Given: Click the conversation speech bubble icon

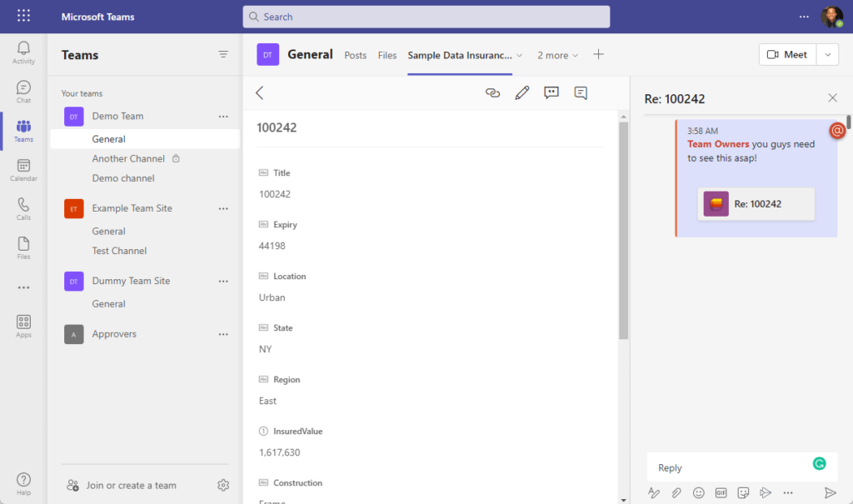Looking at the screenshot, I should 551,93.
